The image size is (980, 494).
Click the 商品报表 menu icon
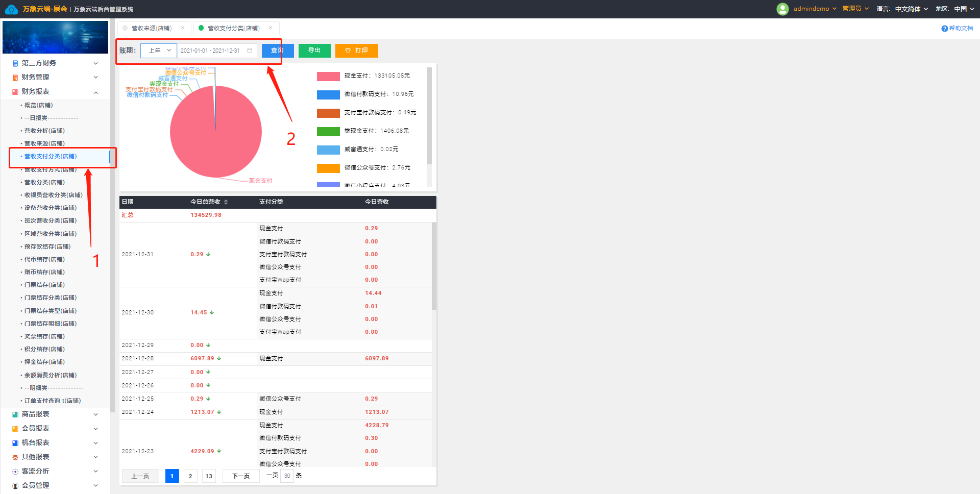point(15,414)
